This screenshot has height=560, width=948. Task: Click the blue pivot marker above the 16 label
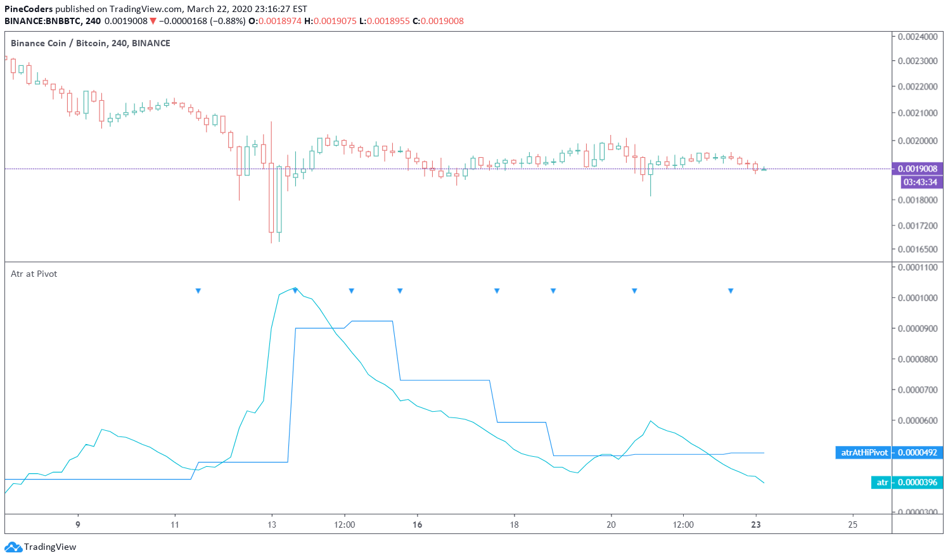coord(400,291)
